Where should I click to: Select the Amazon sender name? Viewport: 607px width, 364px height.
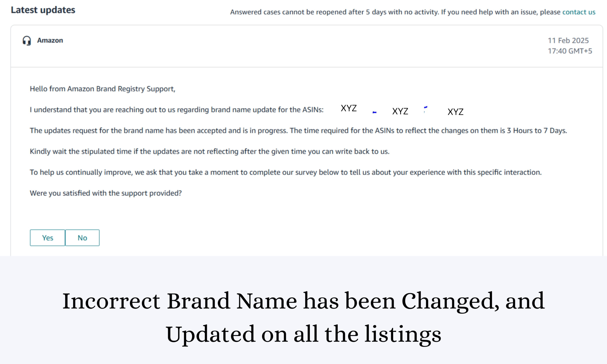50,40
